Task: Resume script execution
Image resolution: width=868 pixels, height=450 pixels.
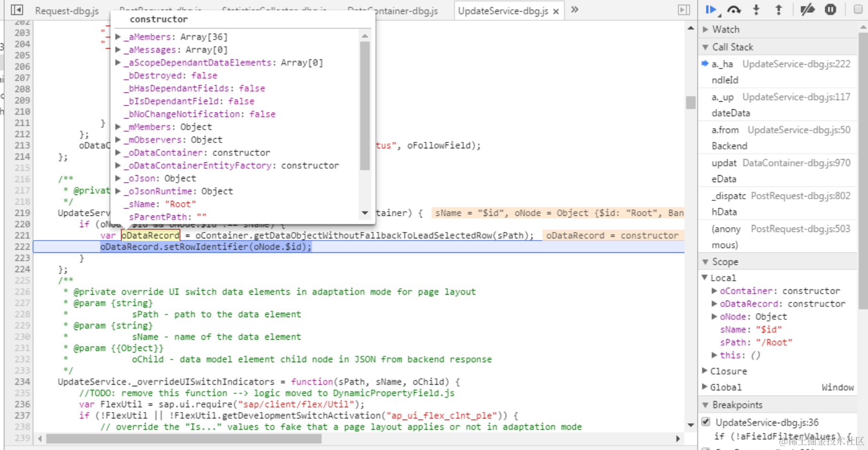Action: click(x=712, y=9)
